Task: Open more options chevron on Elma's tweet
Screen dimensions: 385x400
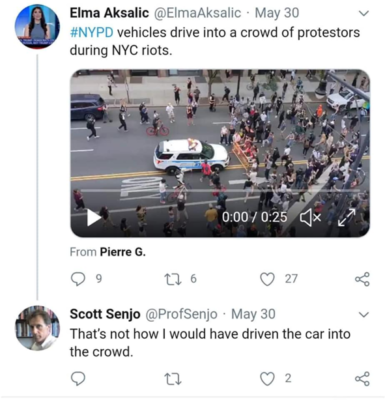Action: pyautogui.click(x=364, y=14)
